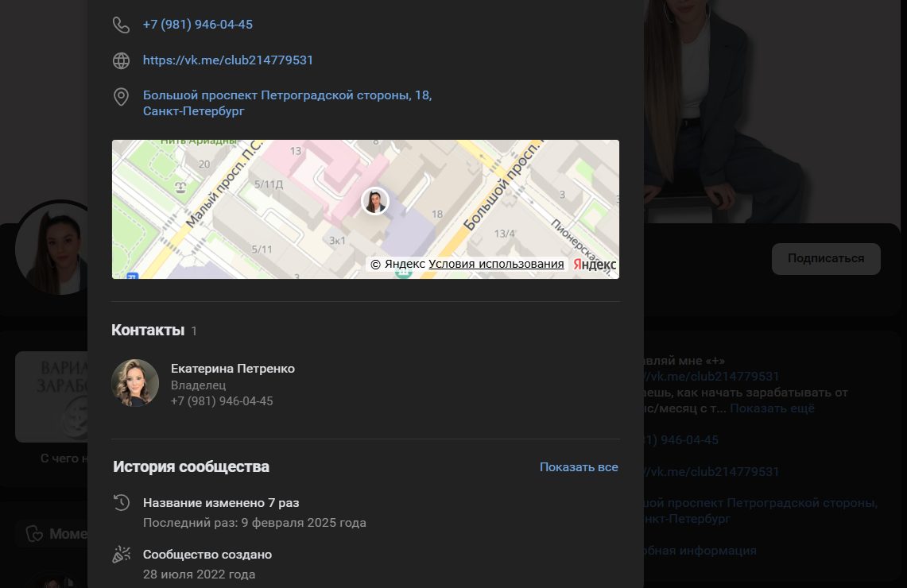
Task: Open the https://vk.me/club214779531 link
Action: click(x=228, y=60)
